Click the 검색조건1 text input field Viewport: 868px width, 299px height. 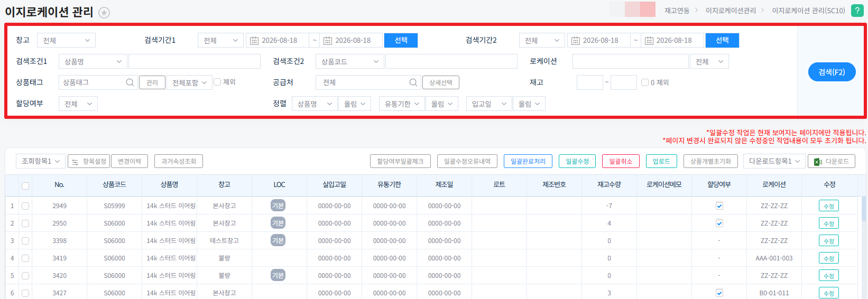coord(195,61)
